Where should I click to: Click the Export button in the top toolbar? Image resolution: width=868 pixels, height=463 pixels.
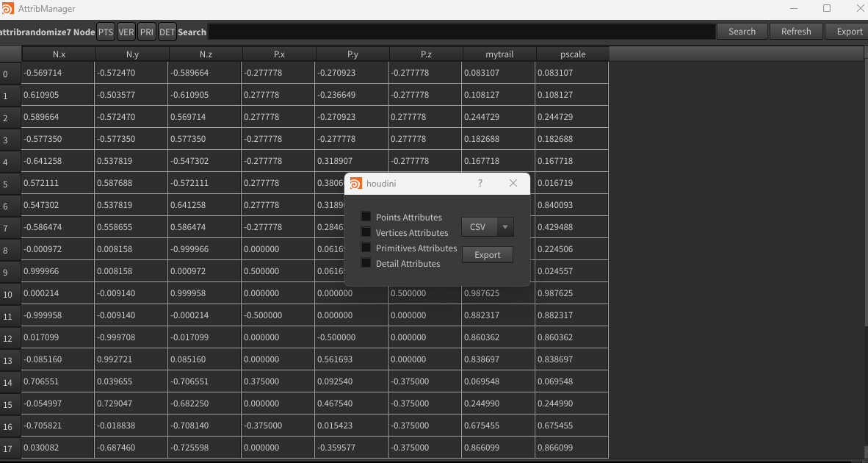pos(849,31)
